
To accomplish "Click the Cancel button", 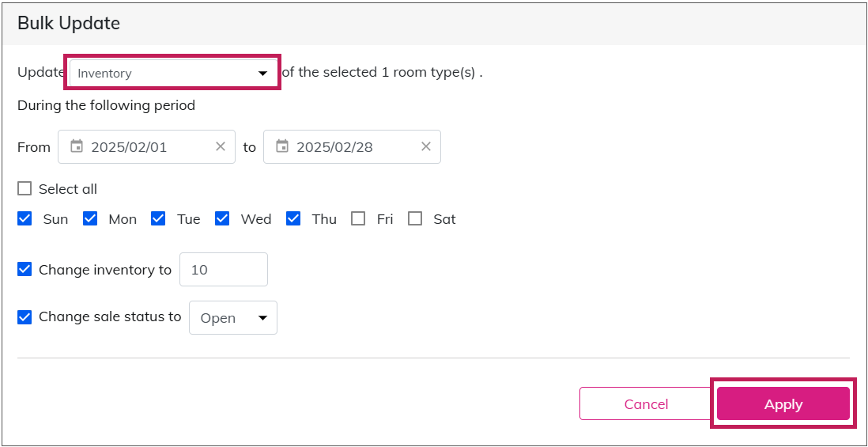I will [646, 403].
